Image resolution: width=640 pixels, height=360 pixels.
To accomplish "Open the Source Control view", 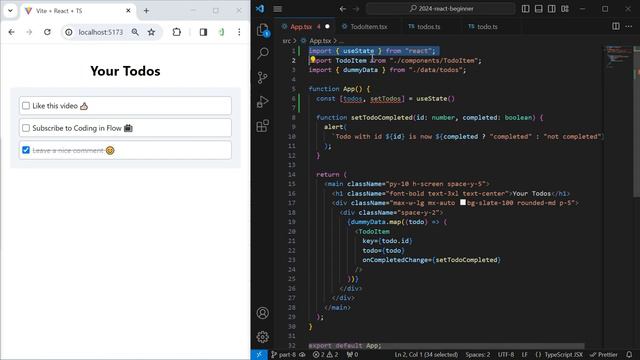I will click(263, 77).
